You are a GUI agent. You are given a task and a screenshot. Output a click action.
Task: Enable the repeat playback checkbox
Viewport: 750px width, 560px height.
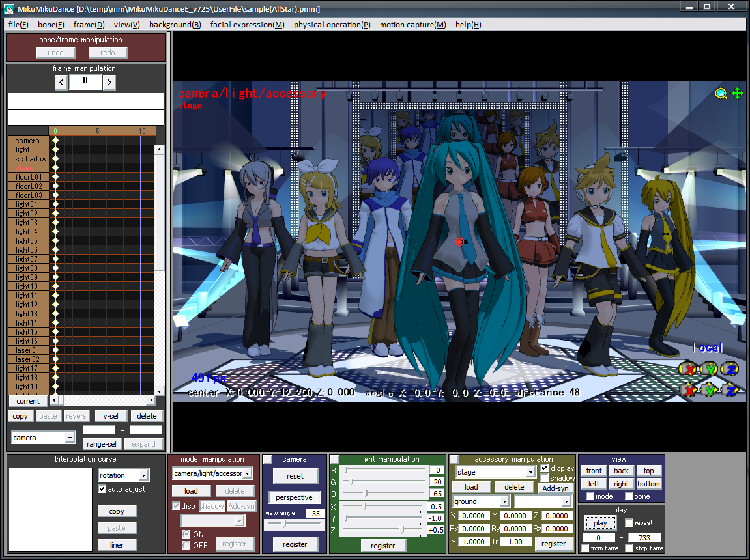coord(629,523)
